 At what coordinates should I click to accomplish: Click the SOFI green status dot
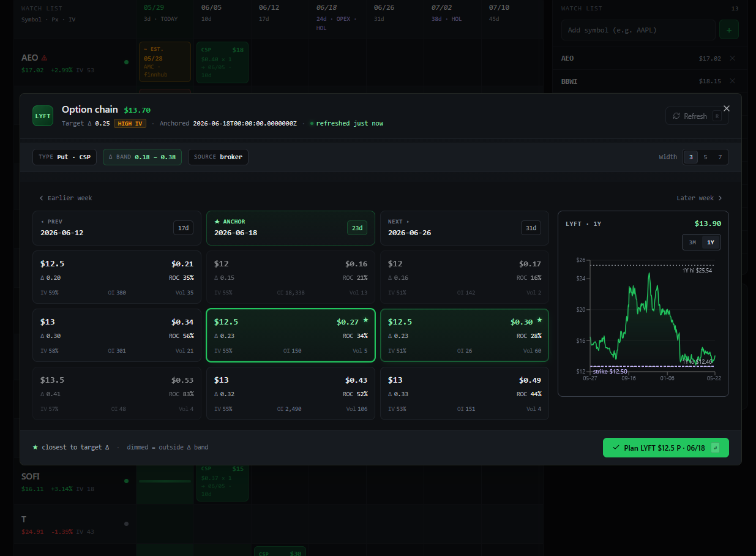coord(126,481)
